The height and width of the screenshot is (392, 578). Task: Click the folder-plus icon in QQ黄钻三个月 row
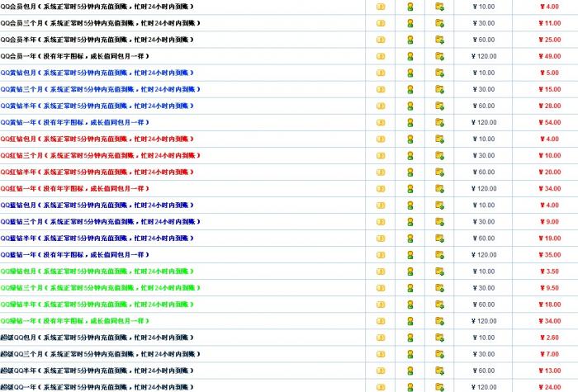tap(439, 89)
